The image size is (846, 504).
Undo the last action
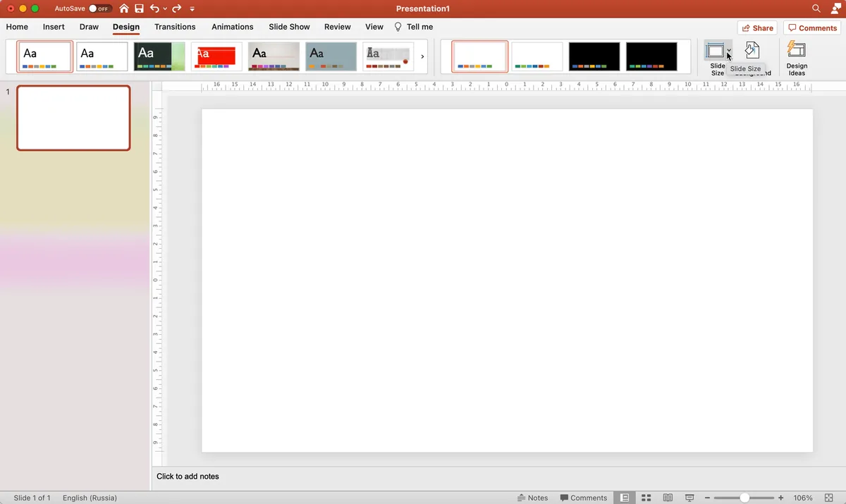coord(154,8)
